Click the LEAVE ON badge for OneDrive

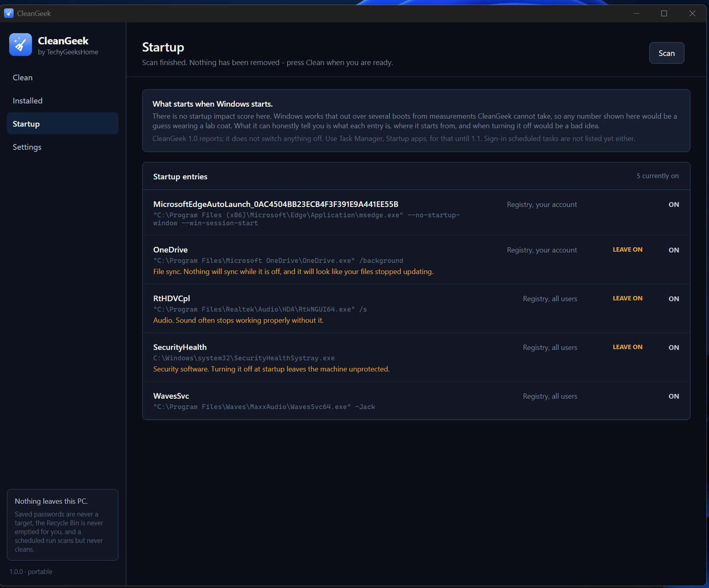628,250
